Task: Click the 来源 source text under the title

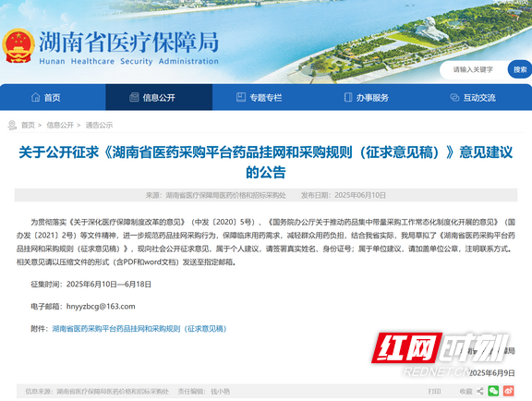Action: (x=216, y=195)
